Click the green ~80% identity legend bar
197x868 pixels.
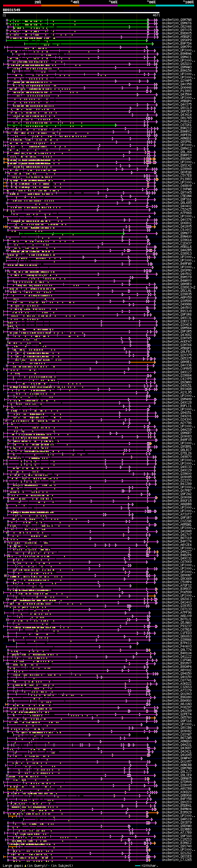point(137,6)
